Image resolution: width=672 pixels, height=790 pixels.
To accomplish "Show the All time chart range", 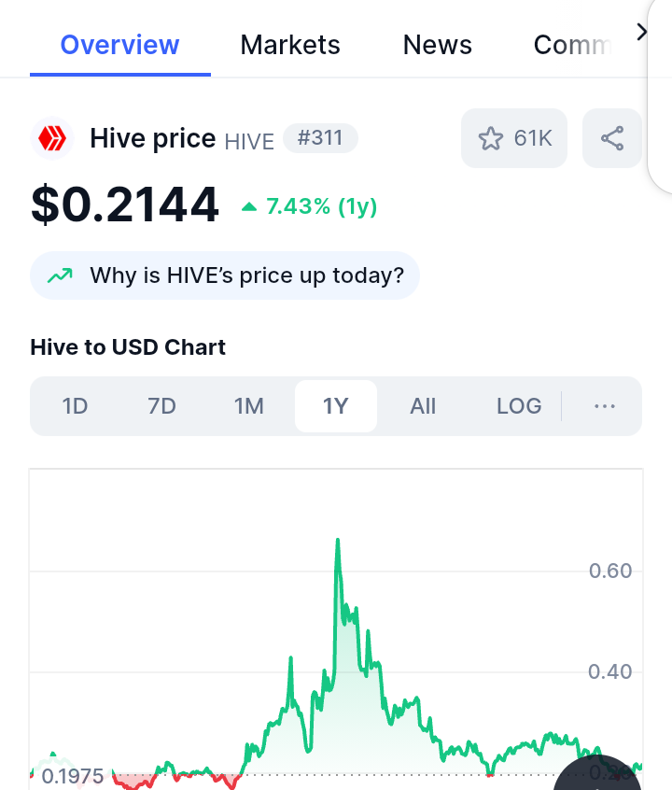I will pos(423,406).
